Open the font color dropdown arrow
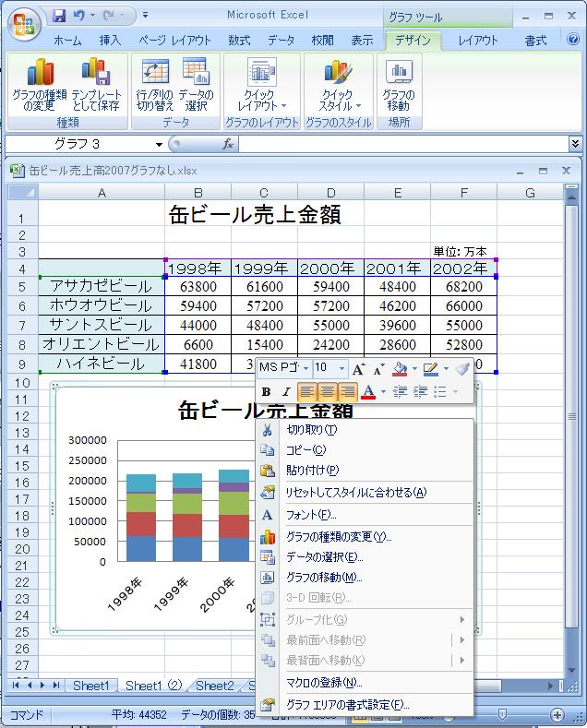 (383, 392)
